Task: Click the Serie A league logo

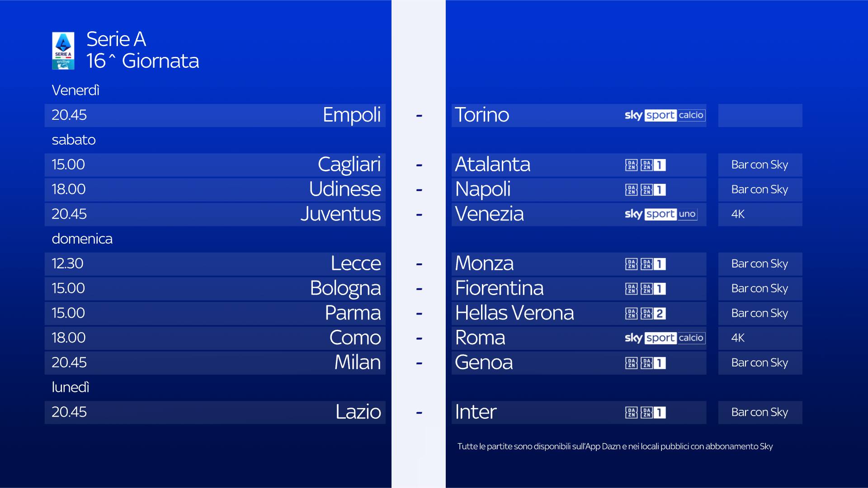Action: pos(63,51)
